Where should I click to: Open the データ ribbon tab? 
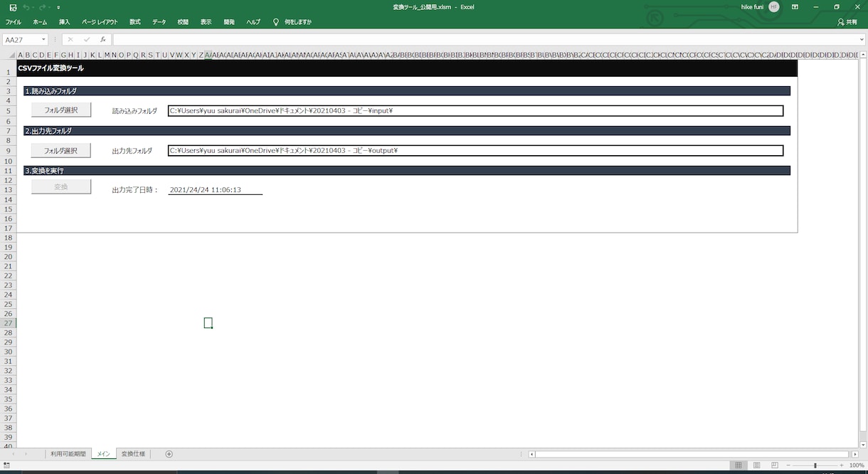[159, 22]
